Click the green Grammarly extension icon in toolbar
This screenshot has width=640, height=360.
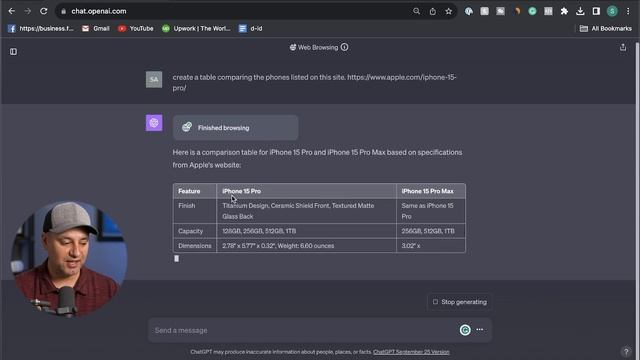[x=532, y=11]
